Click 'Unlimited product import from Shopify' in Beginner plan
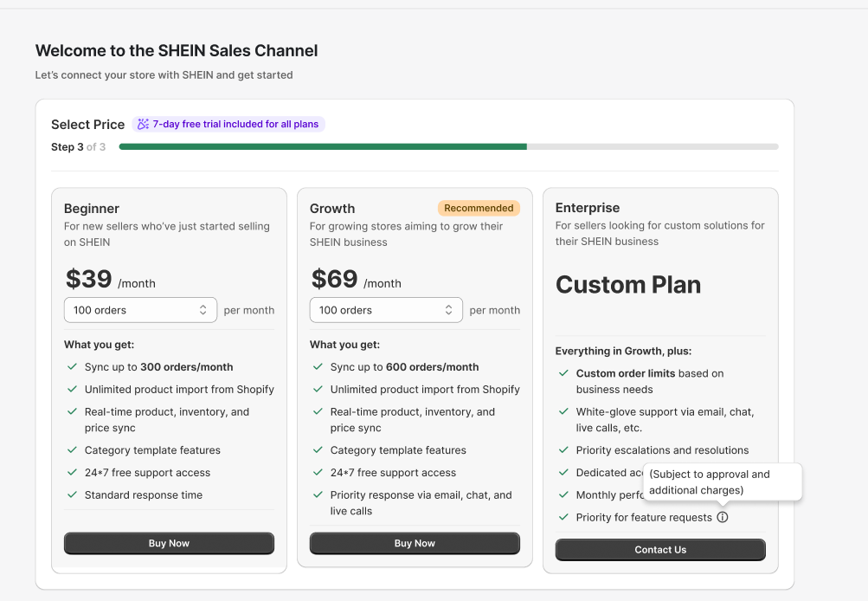868x601 pixels. point(179,390)
